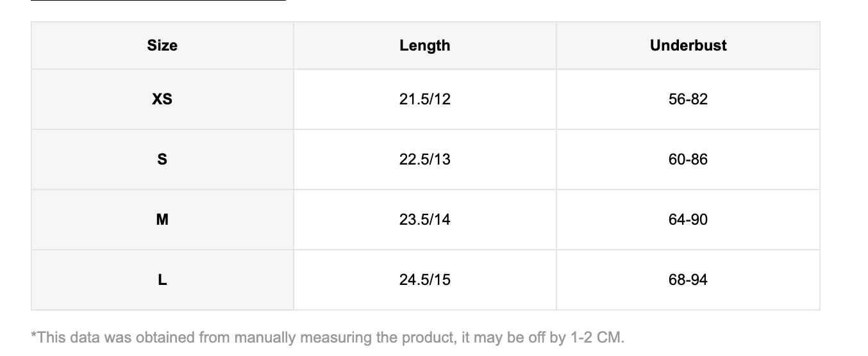Image resolution: width=868 pixels, height=356 pixels.
Task: Click the manual measurement disclaimer note
Action: point(327,337)
